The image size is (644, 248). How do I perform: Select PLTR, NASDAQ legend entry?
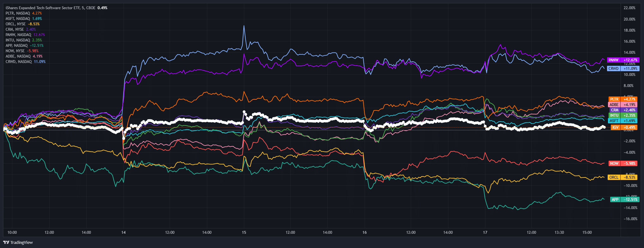[24, 13]
